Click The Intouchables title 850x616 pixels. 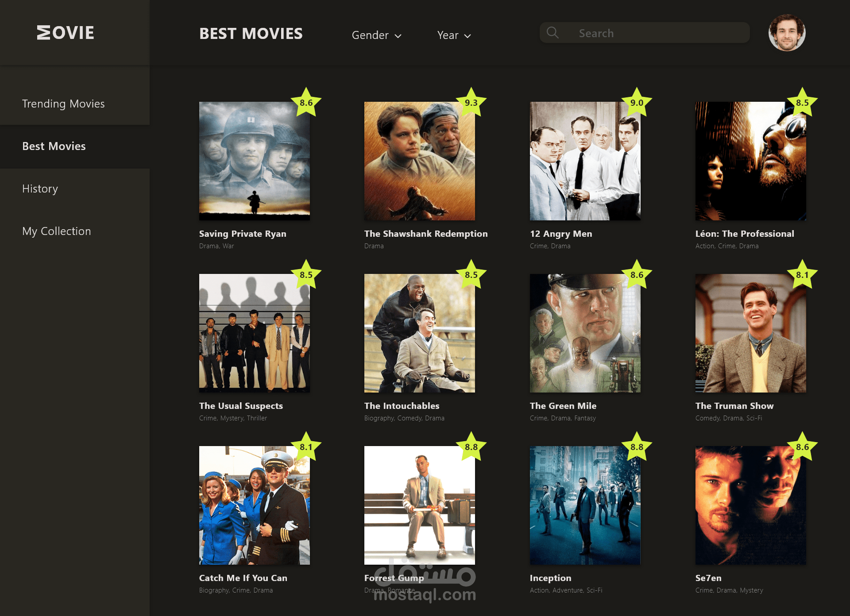(x=402, y=406)
